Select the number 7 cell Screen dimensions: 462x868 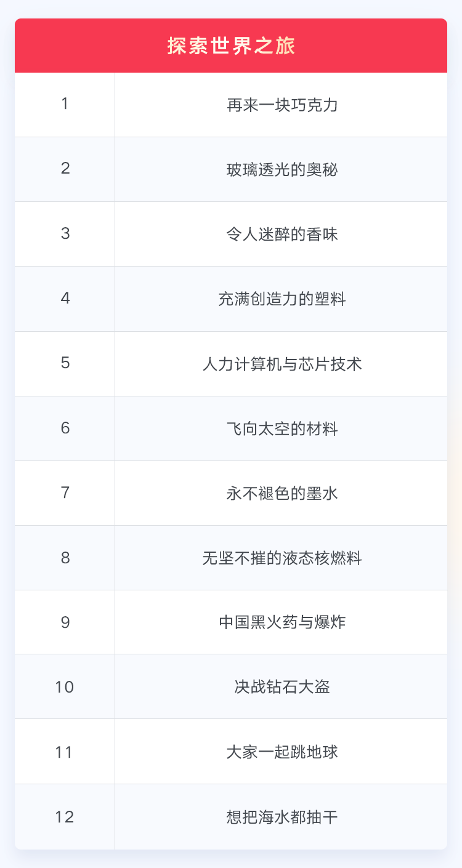coord(65,492)
